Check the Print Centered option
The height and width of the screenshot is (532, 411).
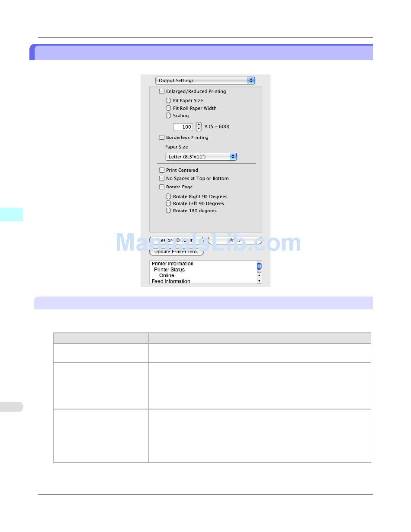click(162, 170)
